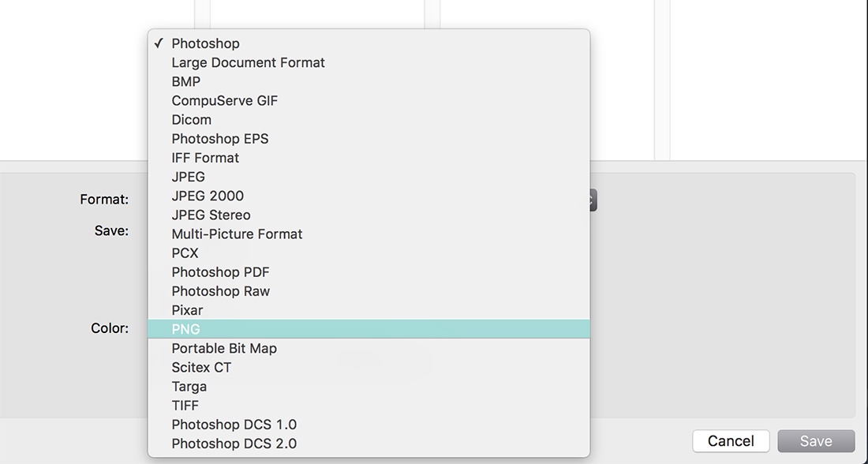Select JPEG 2000 option

369,196
